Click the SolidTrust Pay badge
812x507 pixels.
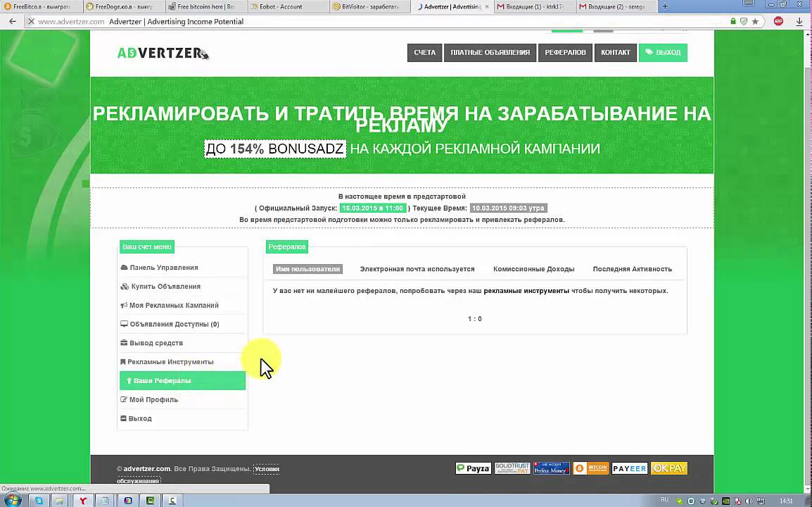pos(512,468)
